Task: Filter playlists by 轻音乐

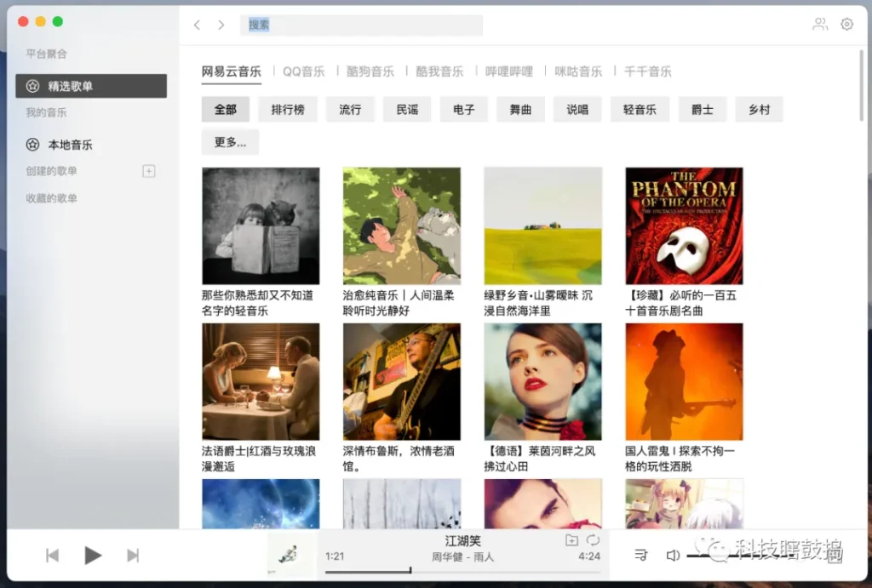Action: pos(640,110)
